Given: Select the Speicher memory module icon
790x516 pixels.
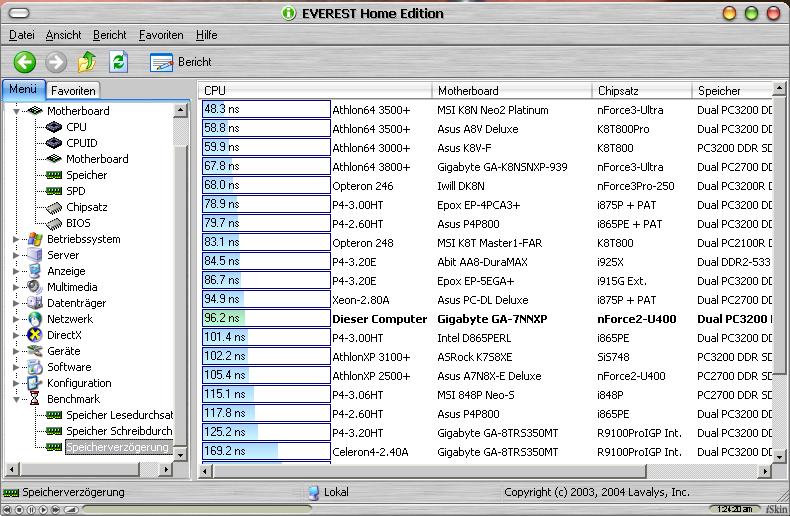Looking at the screenshot, I should (54, 175).
